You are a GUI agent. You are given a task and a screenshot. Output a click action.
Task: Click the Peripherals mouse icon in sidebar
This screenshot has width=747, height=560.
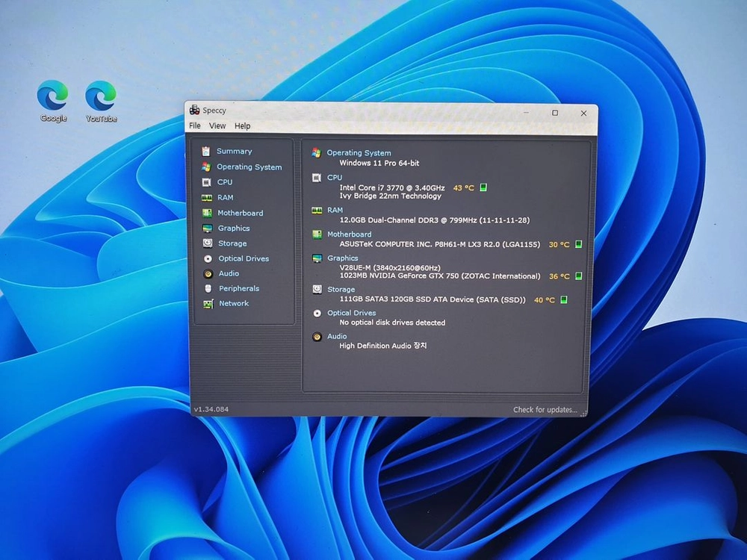click(208, 288)
